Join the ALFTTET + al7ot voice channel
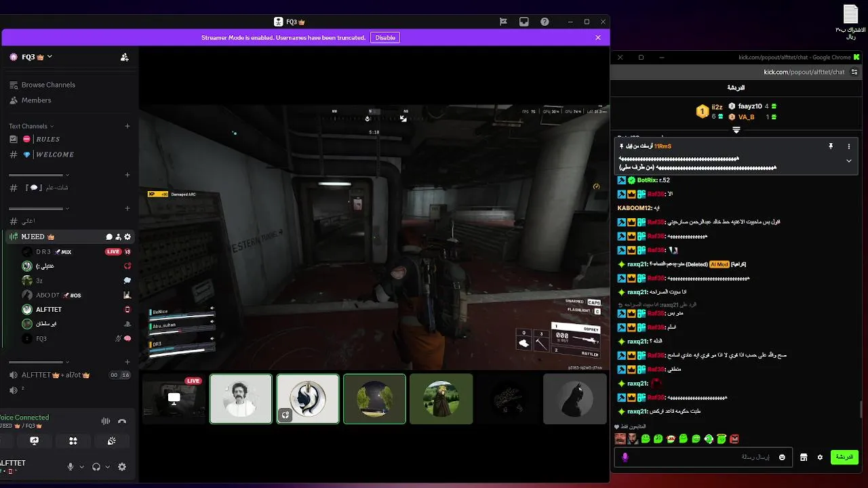The height and width of the screenshot is (488, 868). click(56, 375)
